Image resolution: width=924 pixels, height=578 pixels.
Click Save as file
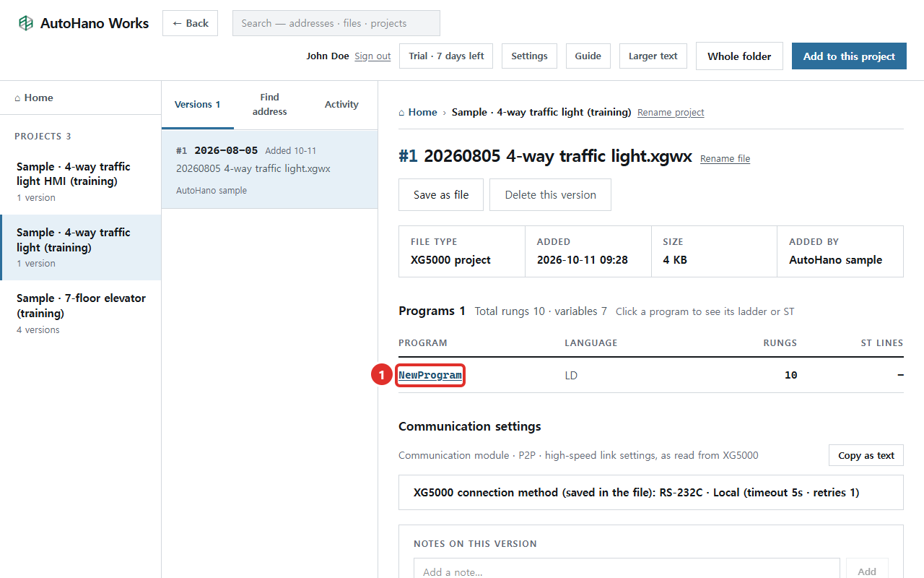441,195
